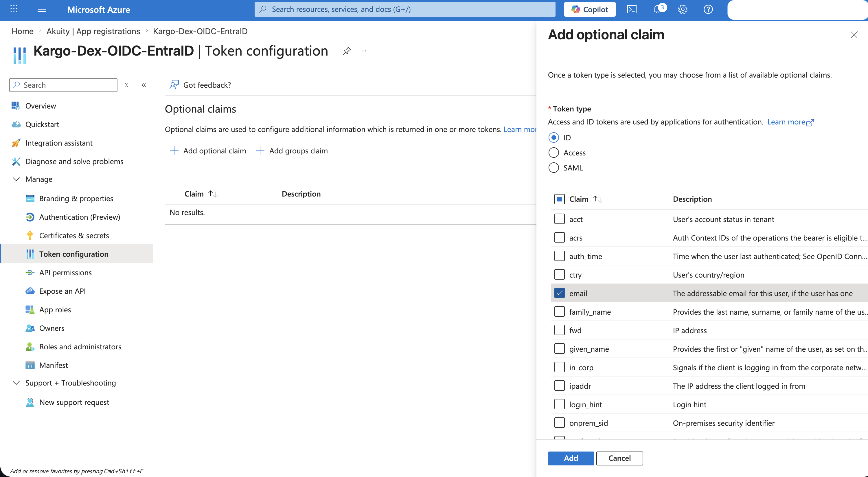This screenshot has width=868, height=477.
Task: Pin the Token configuration page
Action: pyautogui.click(x=347, y=51)
